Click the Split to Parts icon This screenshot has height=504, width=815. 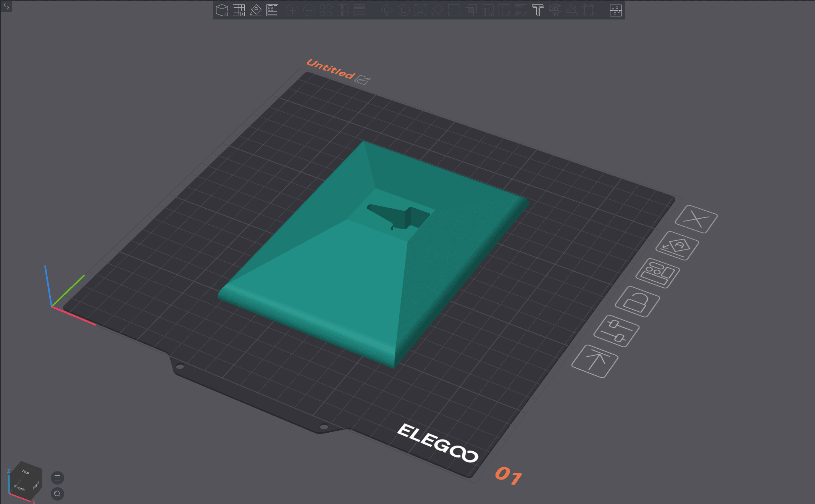pyautogui.click(x=342, y=10)
